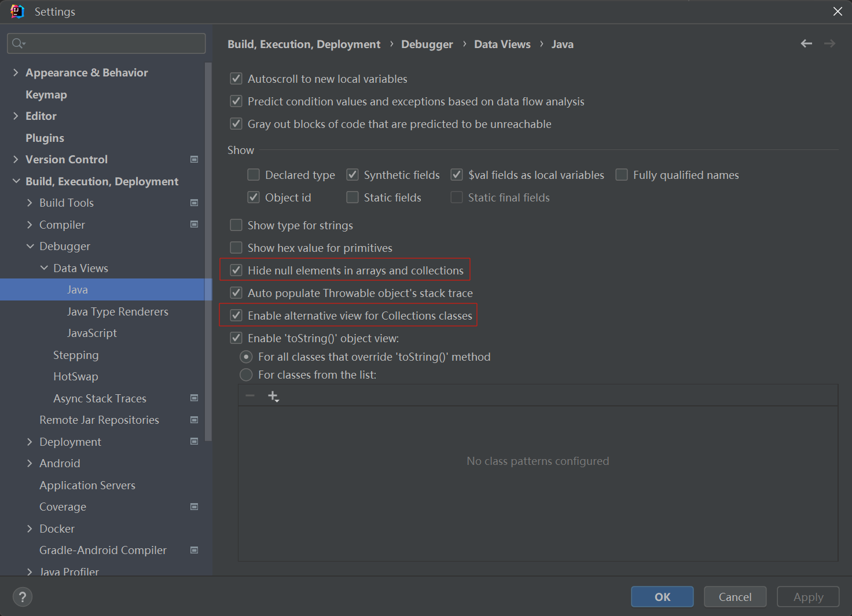Toggle Predict condition values and exceptions checkbox

pos(236,101)
